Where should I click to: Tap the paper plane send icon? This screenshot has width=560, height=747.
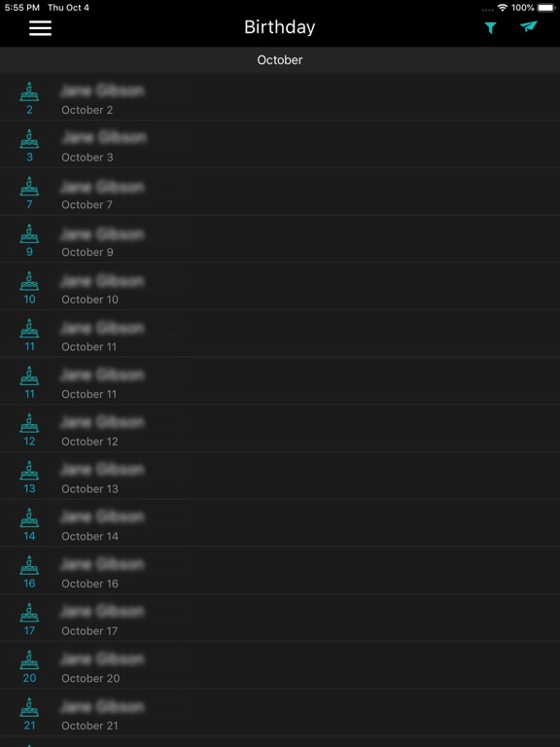[x=529, y=26]
